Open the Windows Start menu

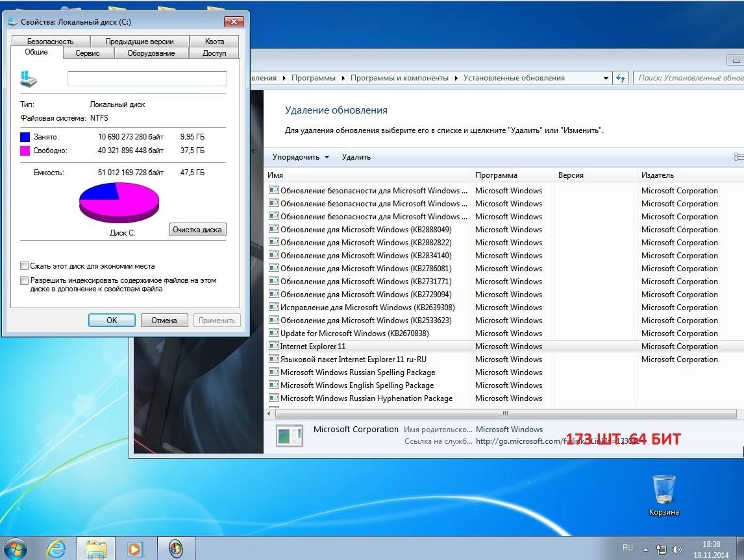(15, 548)
